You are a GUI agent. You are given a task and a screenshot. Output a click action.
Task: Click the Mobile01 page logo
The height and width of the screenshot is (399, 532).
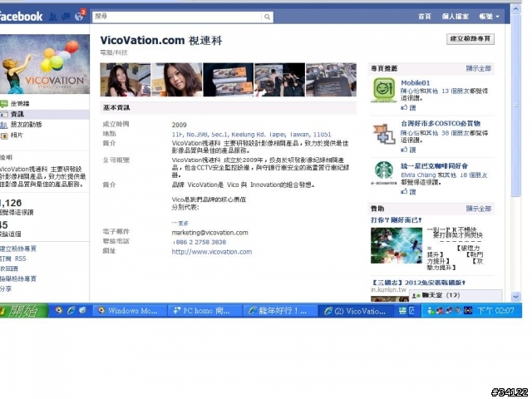tap(384, 90)
